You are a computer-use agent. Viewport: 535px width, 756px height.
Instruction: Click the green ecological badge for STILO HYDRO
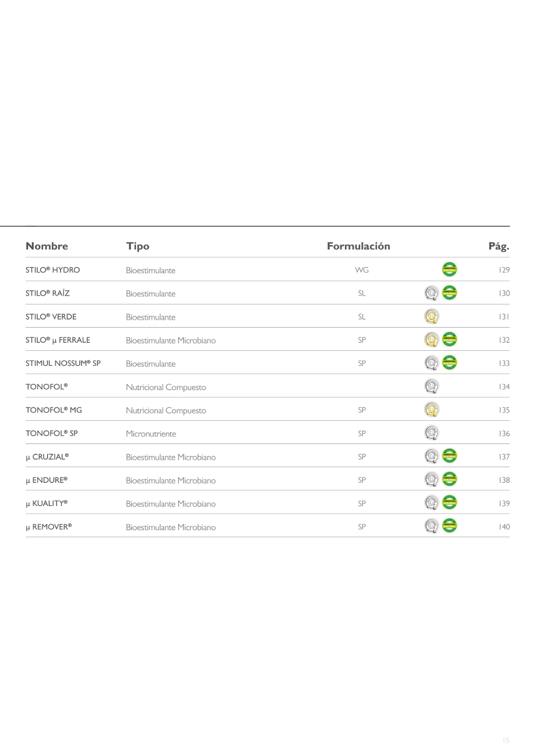point(449,269)
